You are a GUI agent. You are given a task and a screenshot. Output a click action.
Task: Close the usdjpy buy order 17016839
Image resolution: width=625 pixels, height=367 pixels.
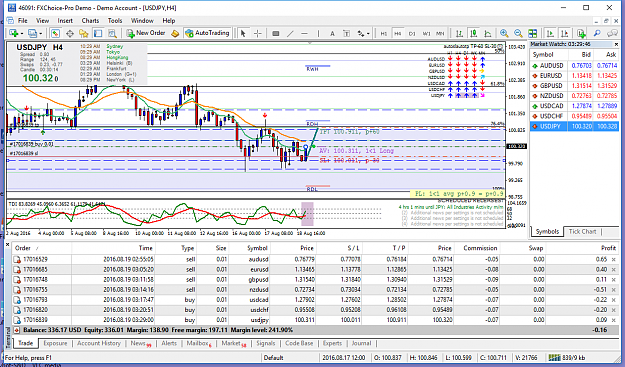click(613, 320)
